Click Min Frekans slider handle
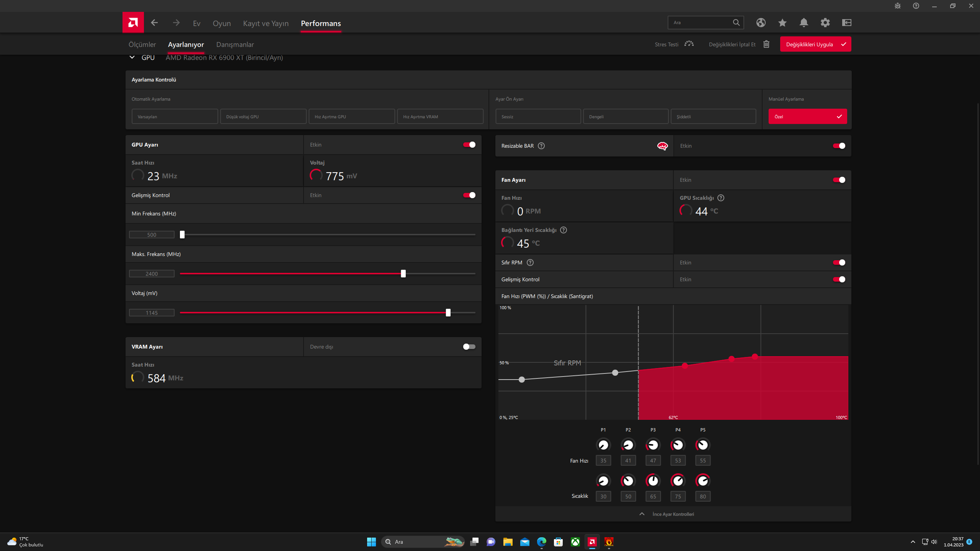The width and height of the screenshot is (980, 551). click(x=182, y=235)
